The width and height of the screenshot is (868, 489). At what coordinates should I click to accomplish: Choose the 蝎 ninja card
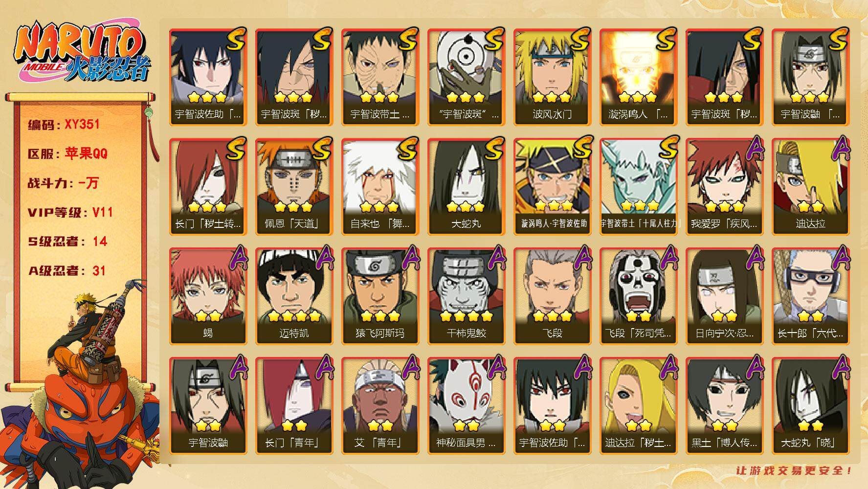click(208, 296)
